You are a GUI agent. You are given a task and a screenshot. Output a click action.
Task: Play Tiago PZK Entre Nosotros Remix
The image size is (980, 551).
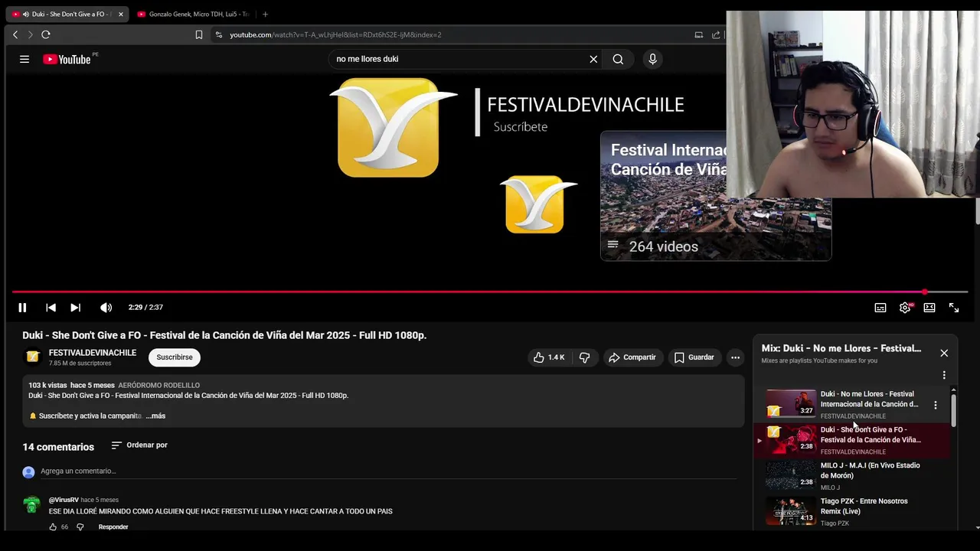(x=851, y=511)
